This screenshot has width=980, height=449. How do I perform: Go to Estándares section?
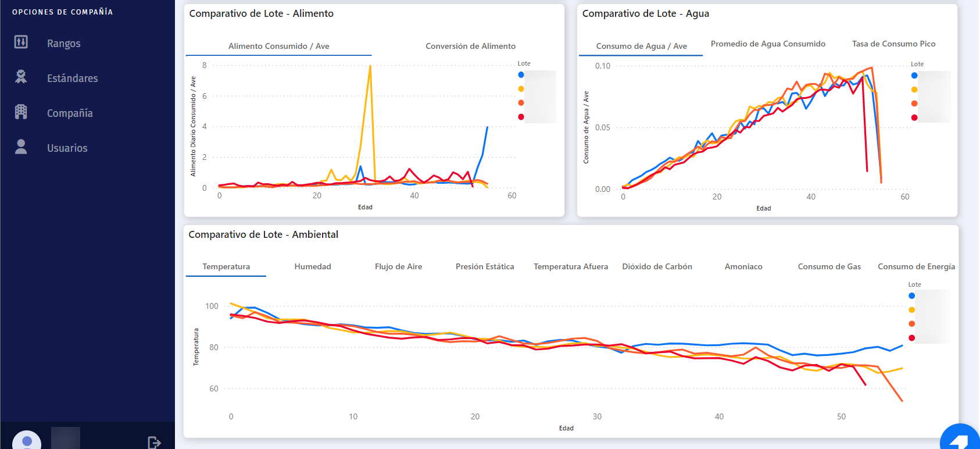pos(73,79)
